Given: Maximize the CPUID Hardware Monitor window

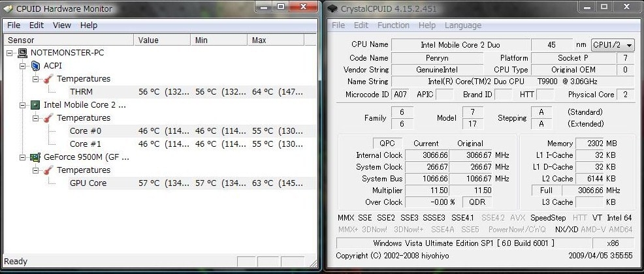Looking at the screenshot, I should [x=281, y=7].
